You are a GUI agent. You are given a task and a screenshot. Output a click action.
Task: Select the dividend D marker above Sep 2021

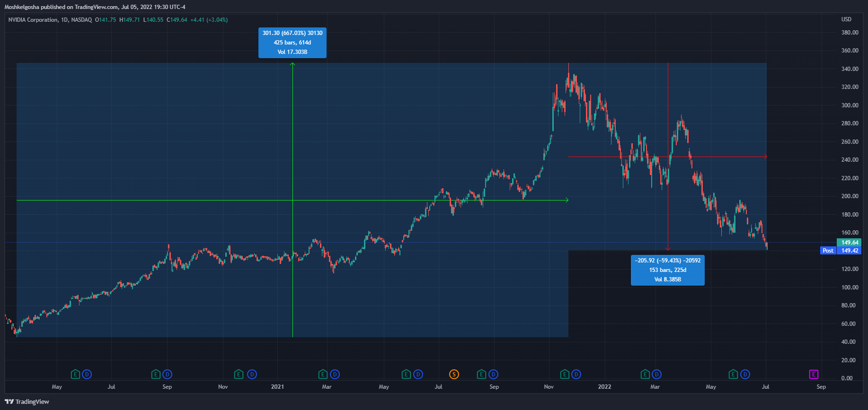coord(493,375)
